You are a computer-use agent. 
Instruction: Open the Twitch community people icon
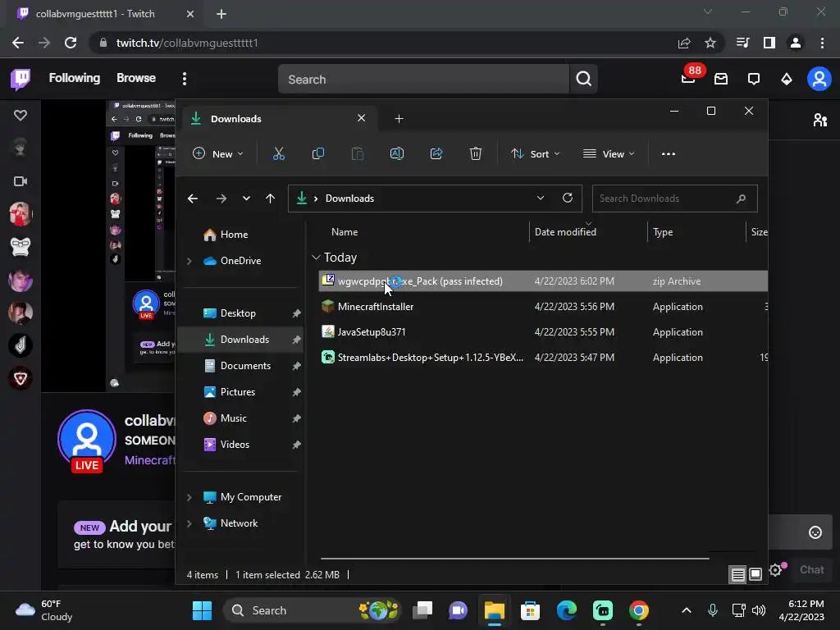pyautogui.click(x=819, y=120)
